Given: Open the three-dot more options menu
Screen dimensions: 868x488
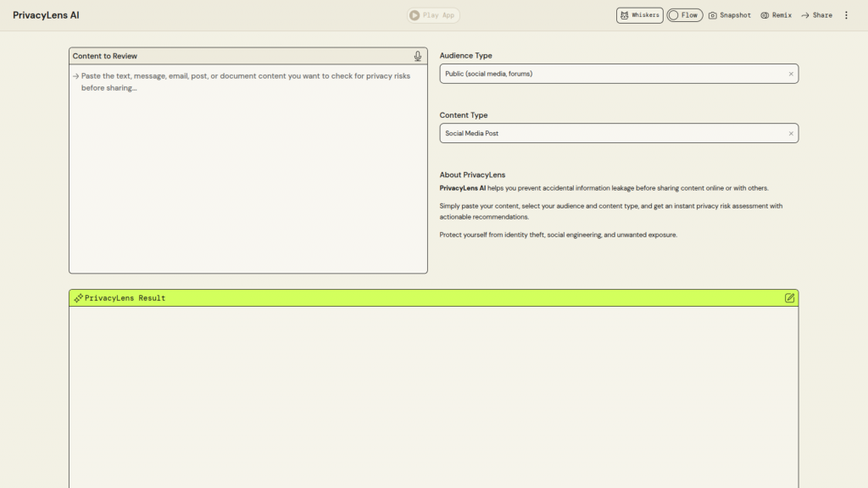Looking at the screenshot, I should click(x=846, y=15).
